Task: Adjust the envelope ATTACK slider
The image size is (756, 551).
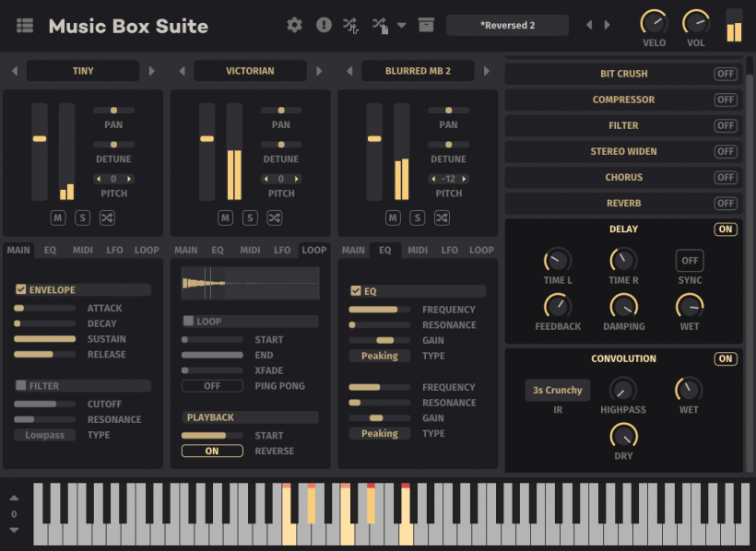Action: [x=44, y=308]
